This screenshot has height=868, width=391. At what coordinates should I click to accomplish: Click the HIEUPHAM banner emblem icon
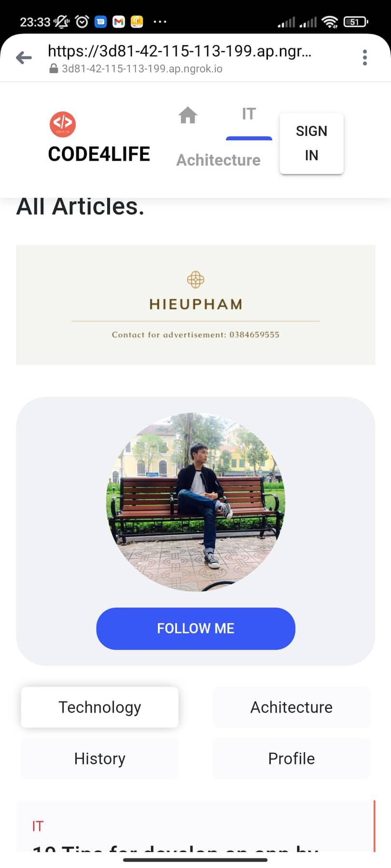[x=195, y=279]
